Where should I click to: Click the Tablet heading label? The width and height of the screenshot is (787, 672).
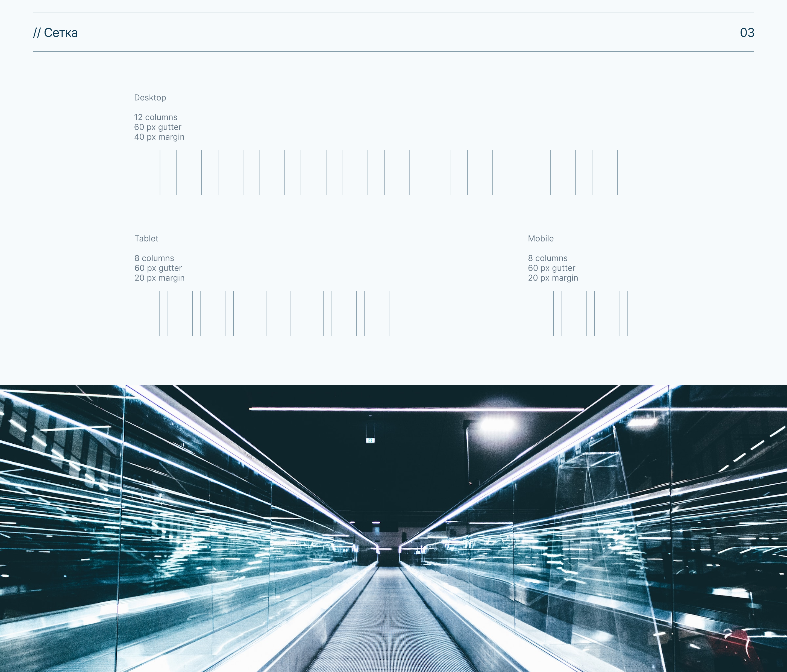[146, 238]
